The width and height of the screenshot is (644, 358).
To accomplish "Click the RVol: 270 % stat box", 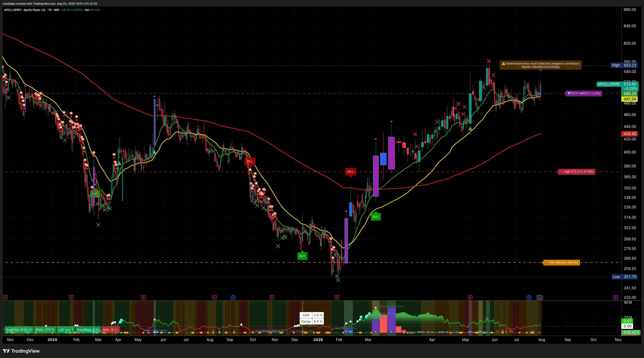I will click(x=45, y=330).
